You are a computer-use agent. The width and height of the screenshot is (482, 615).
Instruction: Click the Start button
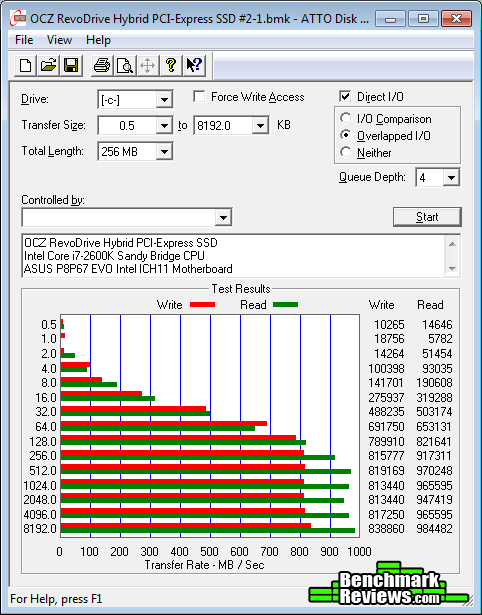(427, 217)
